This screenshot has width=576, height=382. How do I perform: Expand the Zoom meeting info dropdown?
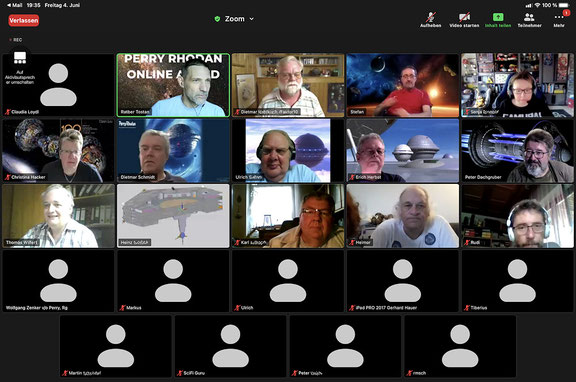[234, 19]
